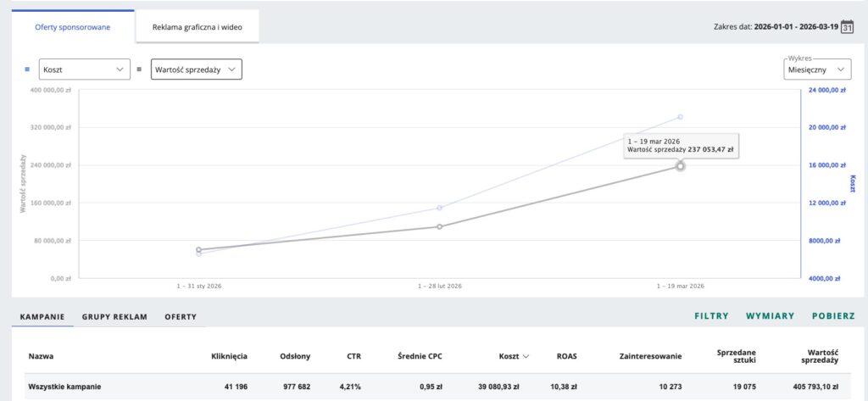Open the GRUPY REKLAM tab
Viewport: 868px width, 401px height.
[x=114, y=317]
